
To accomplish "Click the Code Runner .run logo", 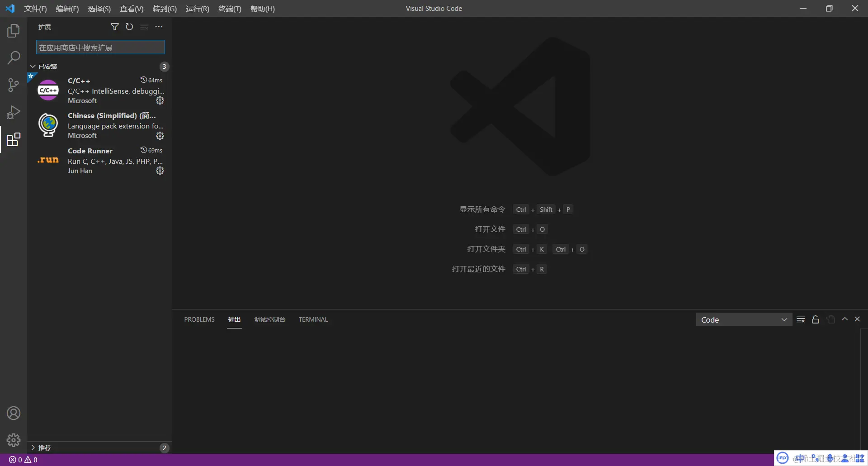I will point(48,160).
